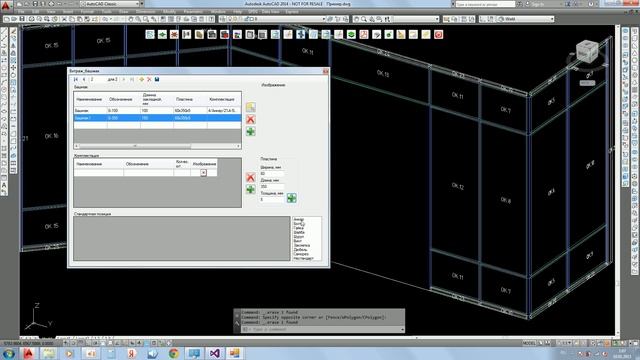Click green plus next to Толщина field
The height and width of the screenshot is (360, 640).
tap(291, 198)
